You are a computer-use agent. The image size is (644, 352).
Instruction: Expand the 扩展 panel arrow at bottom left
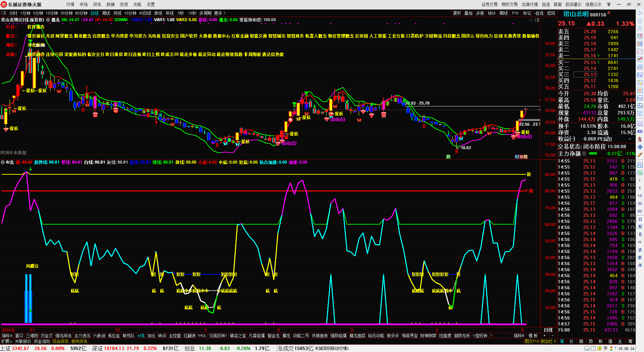coord(7,341)
